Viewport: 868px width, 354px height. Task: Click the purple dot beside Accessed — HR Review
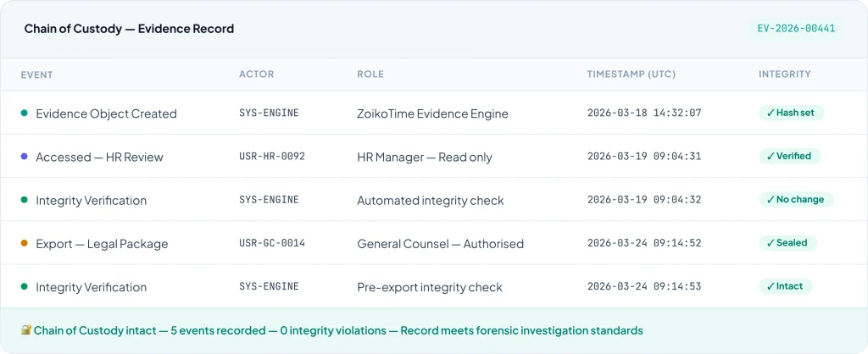point(25,157)
